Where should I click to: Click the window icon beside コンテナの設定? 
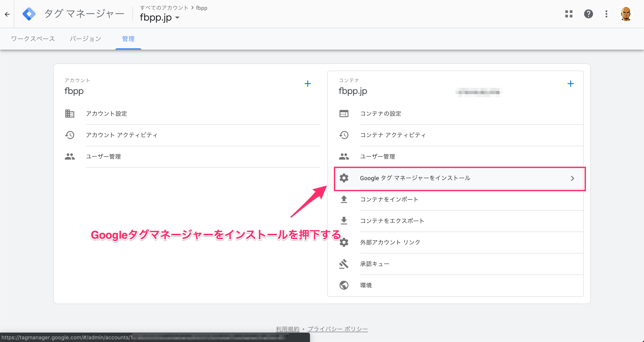pos(344,114)
